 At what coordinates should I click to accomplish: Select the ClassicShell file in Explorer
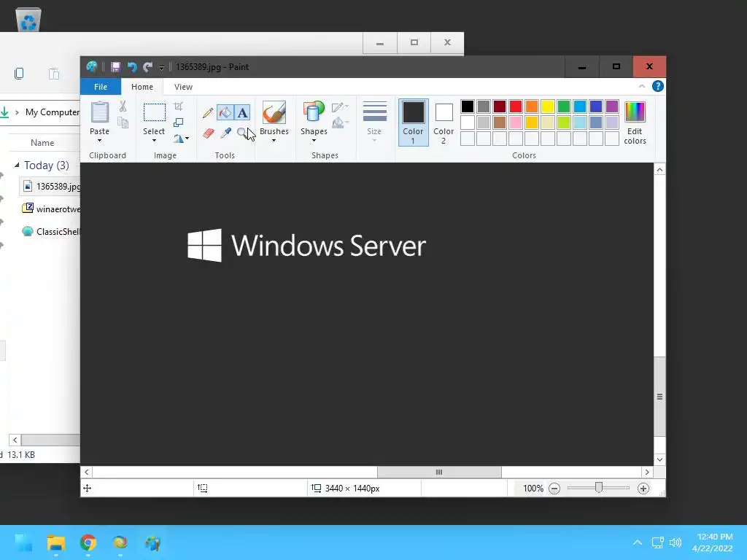[51, 231]
